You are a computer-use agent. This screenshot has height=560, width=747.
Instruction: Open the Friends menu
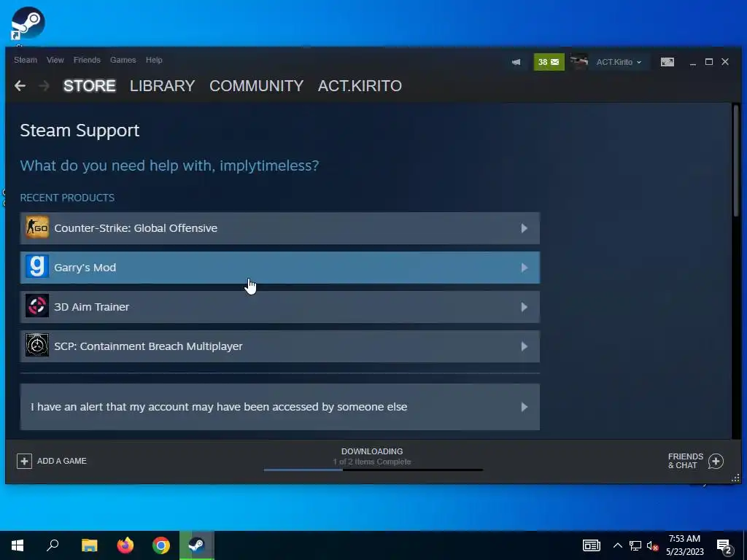pos(87,60)
